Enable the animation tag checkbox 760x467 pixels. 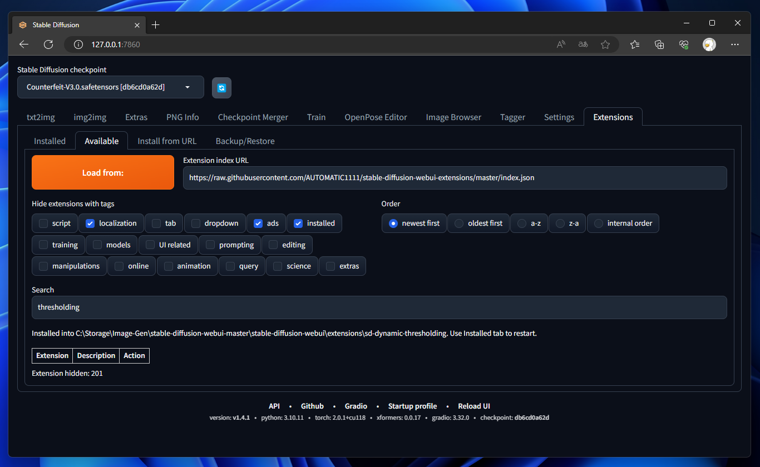tap(168, 266)
